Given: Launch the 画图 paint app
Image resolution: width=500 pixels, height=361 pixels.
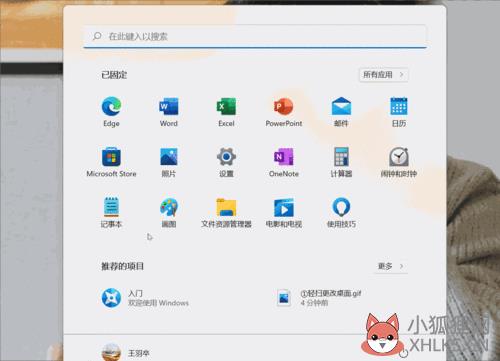Looking at the screenshot, I should pyautogui.click(x=169, y=213).
